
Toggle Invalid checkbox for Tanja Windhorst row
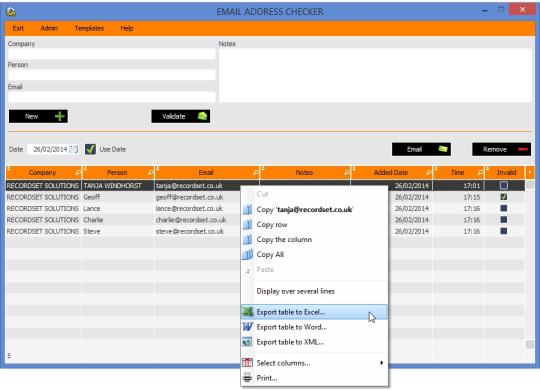click(503, 186)
